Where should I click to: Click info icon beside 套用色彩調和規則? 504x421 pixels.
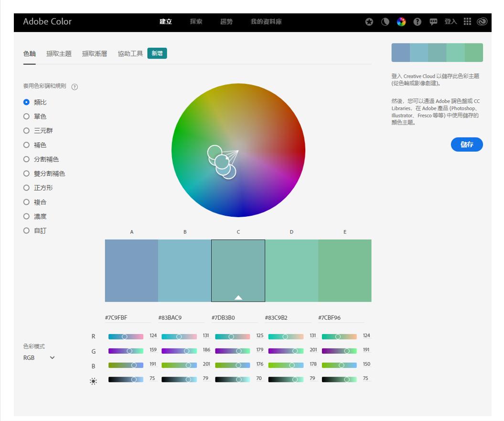[x=75, y=87]
